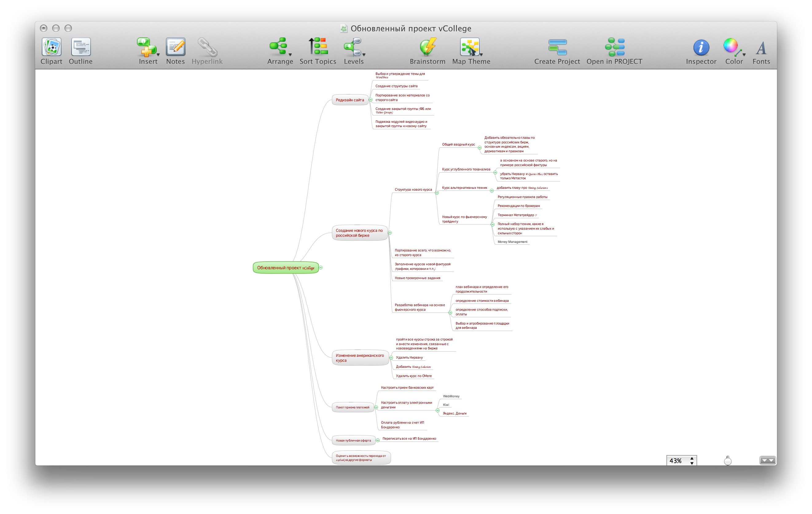
Task: Open the Clipart library
Action: point(51,47)
